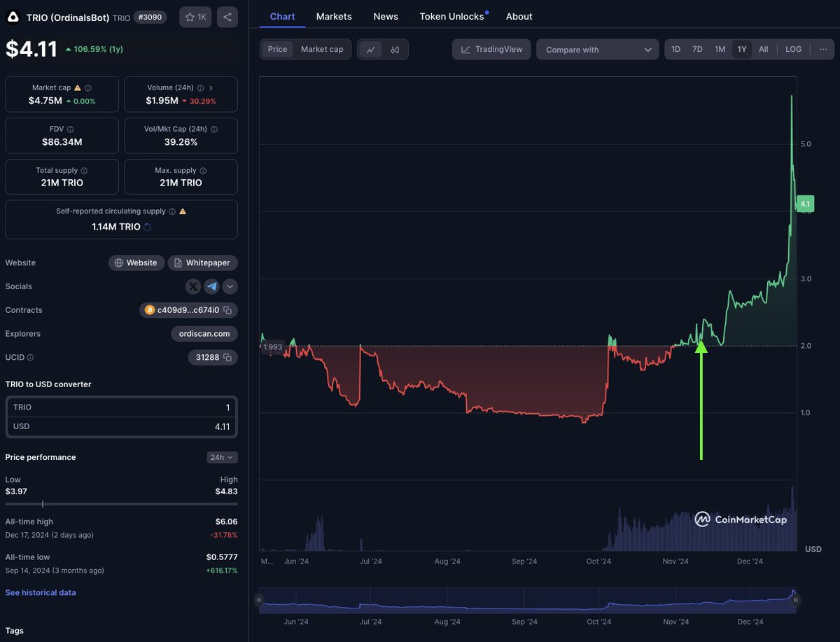
Task: Show info tooltip for FDV
Action: pos(70,130)
